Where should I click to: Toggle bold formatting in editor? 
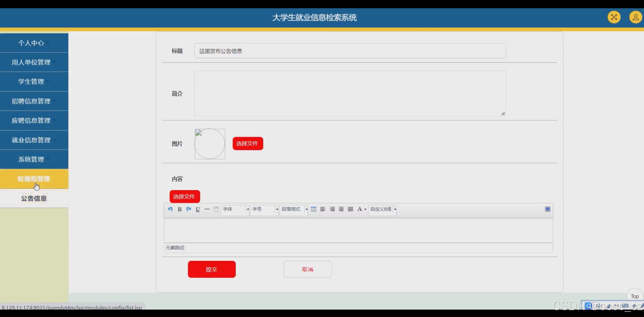(180, 209)
